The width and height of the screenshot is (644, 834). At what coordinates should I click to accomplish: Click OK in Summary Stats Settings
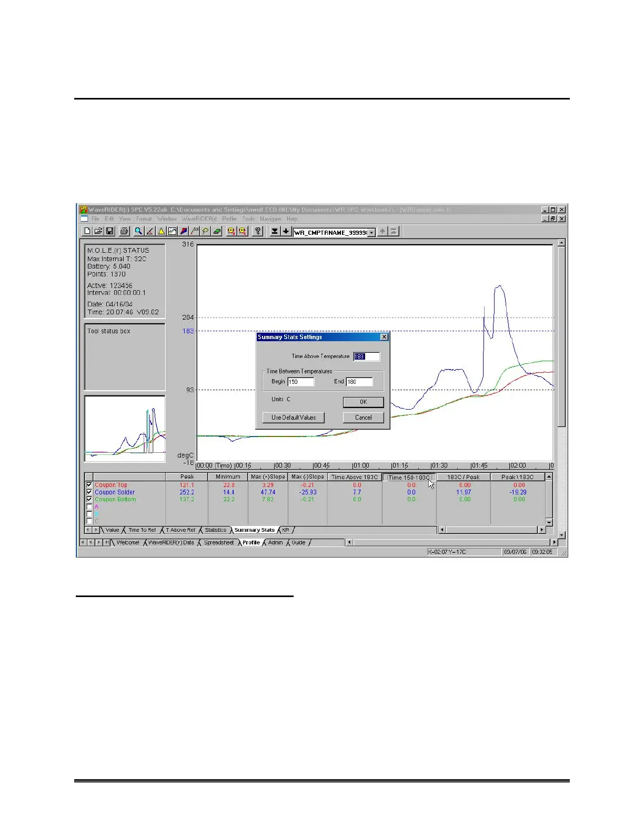point(363,402)
